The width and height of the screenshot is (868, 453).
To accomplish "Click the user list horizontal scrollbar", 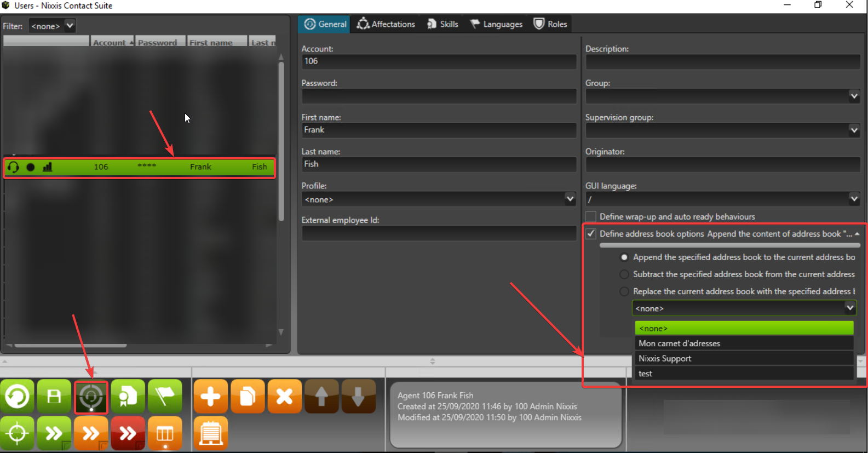I will [x=71, y=346].
